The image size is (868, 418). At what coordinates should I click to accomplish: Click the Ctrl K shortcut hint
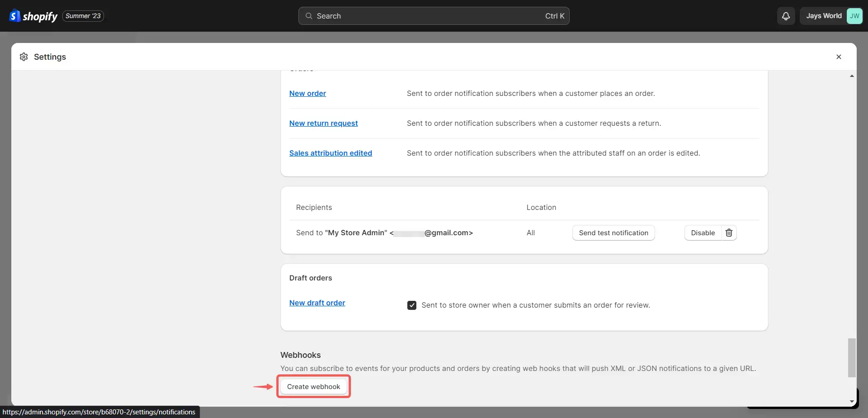coord(555,16)
